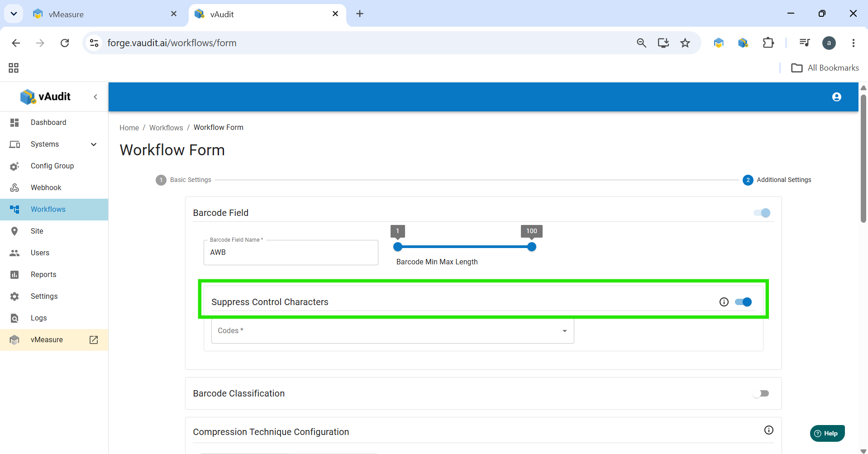Viewport: 868px width, 454px height.
Task: Click the browser address bar URL
Action: pyautogui.click(x=172, y=43)
